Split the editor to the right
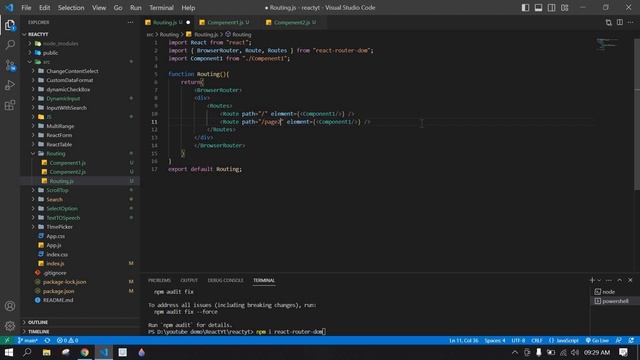Image resolution: width=640 pixels, height=360 pixels. coord(620,22)
